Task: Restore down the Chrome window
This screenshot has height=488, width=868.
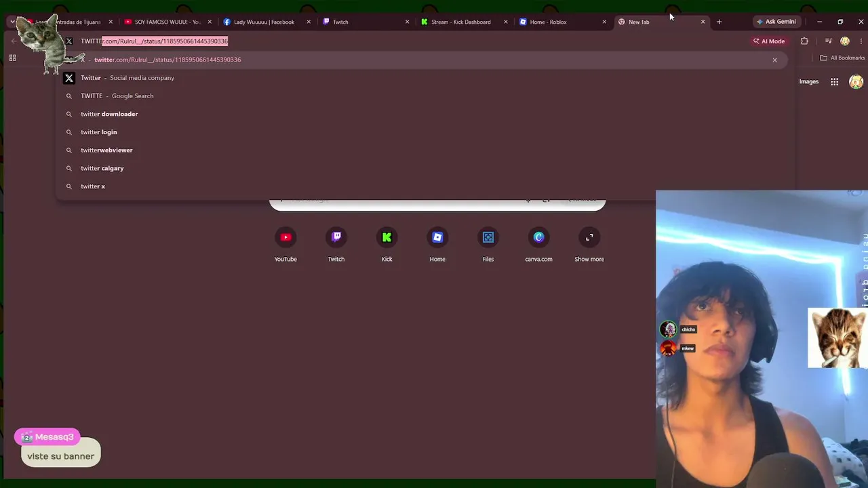Action: (x=840, y=22)
